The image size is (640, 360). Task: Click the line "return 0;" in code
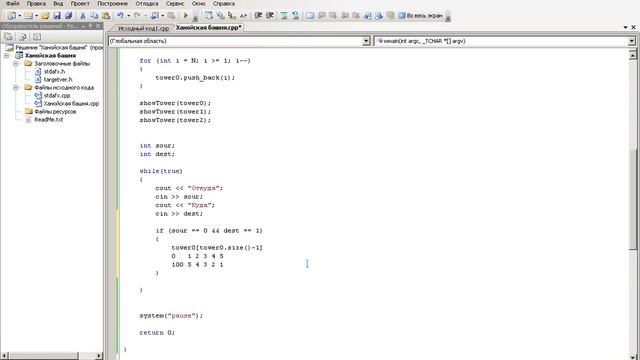(157, 333)
